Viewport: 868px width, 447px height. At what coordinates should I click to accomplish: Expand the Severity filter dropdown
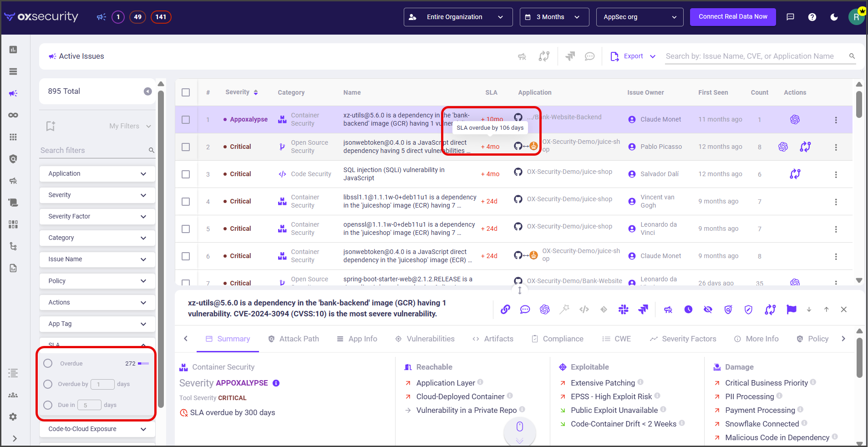point(97,195)
